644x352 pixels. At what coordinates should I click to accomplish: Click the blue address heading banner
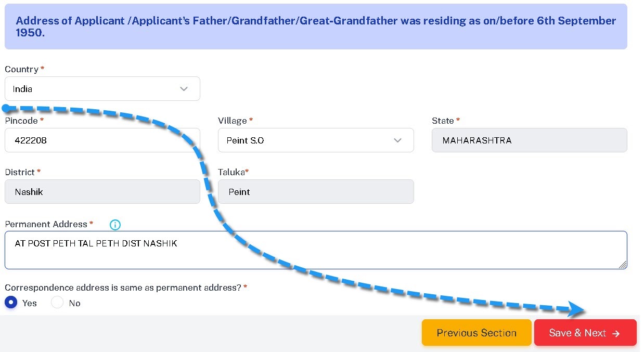coord(316,27)
